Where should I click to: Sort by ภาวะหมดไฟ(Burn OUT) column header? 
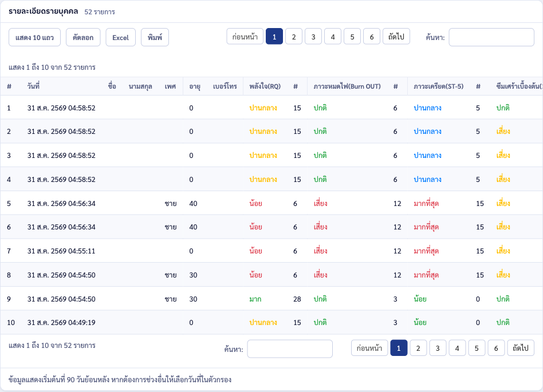347,86
